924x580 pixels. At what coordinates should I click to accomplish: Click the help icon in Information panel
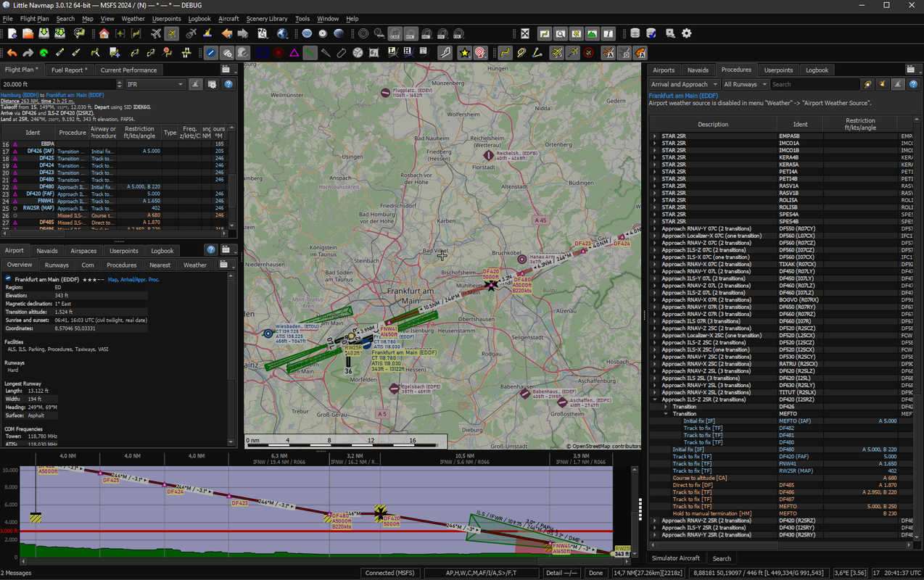[211, 249]
